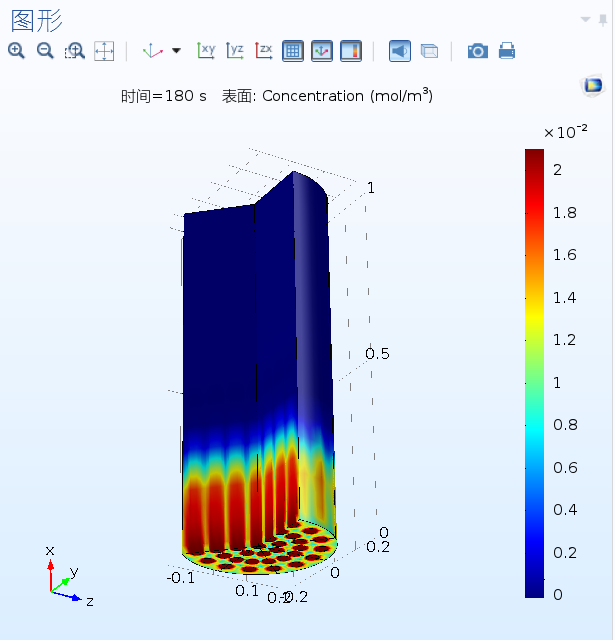Switch to the xy view
The image size is (615, 640).
tap(206, 51)
